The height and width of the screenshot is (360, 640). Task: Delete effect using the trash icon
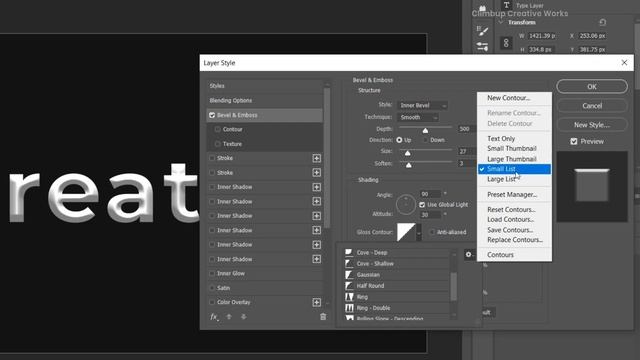pyautogui.click(x=323, y=317)
